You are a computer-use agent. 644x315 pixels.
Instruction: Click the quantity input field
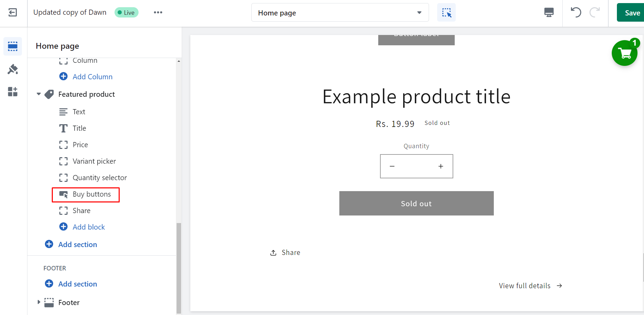click(417, 166)
